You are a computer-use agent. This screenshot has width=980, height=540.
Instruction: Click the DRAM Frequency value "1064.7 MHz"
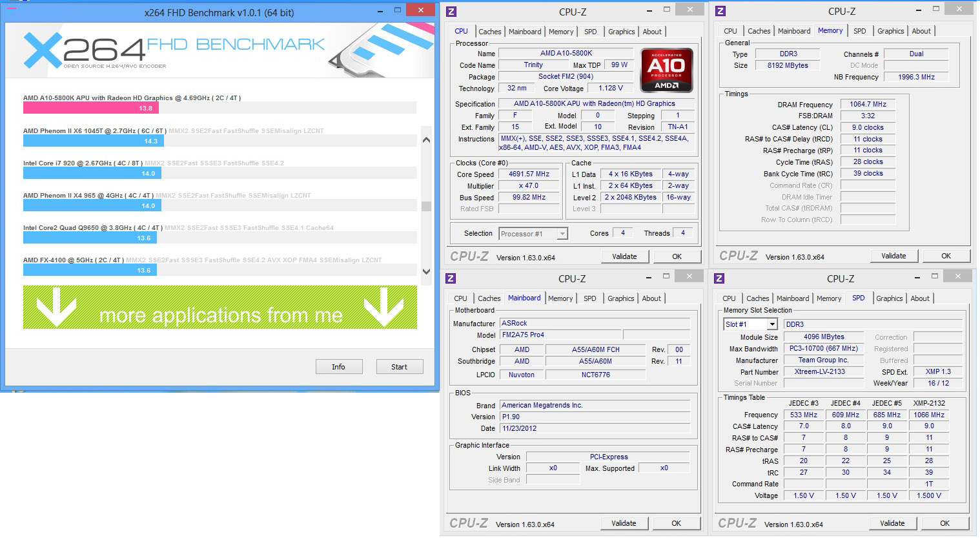point(868,104)
